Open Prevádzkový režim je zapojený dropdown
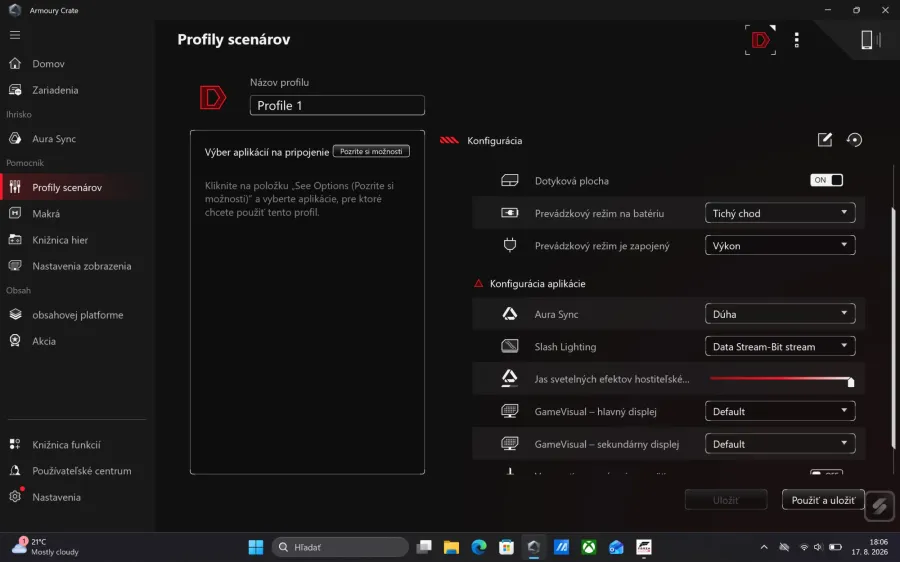 coord(780,246)
